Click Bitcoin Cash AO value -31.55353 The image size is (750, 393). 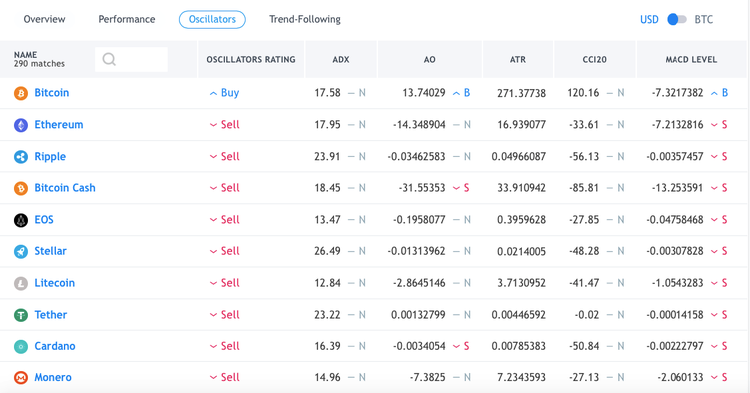coord(422,188)
